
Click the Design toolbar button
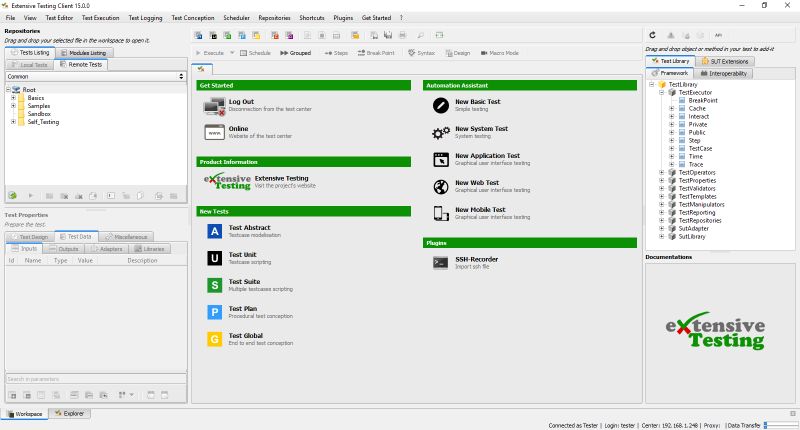click(458, 53)
